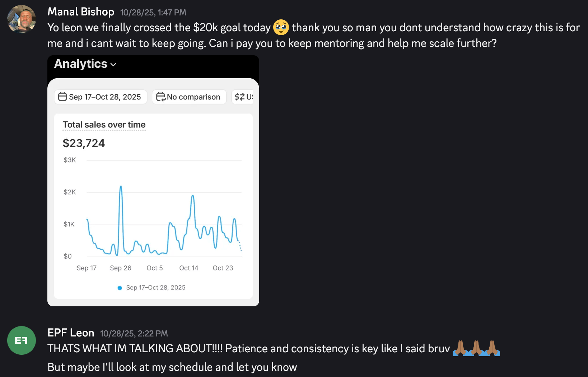
Task: Click the first praying hands emoji
Action: click(x=460, y=348)
